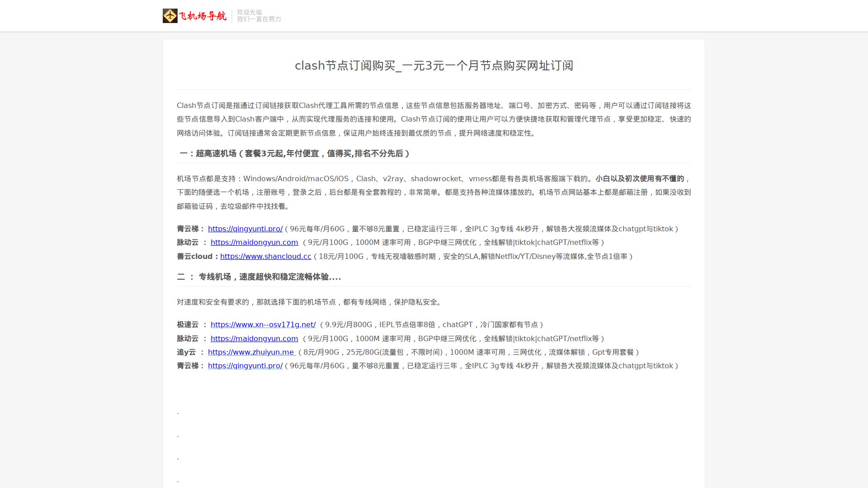
Task: Click the 二:专线机场 section heading
Action: tap(259, 277)
